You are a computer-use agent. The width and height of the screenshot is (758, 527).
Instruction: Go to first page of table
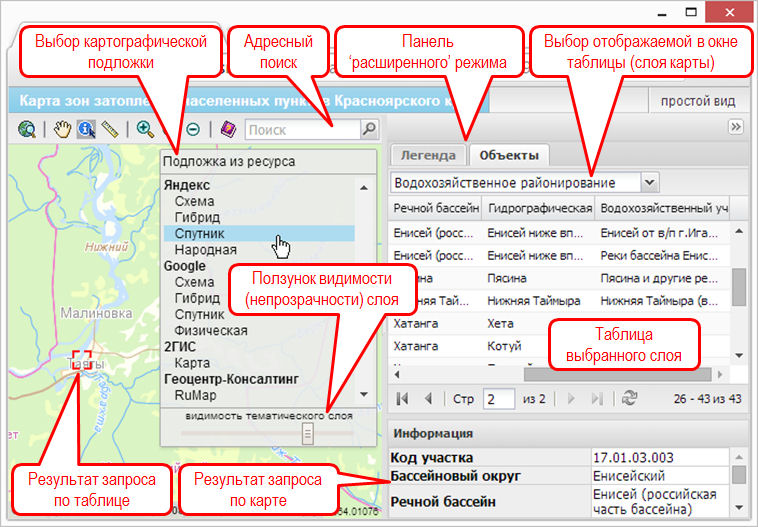click(402, 398)
